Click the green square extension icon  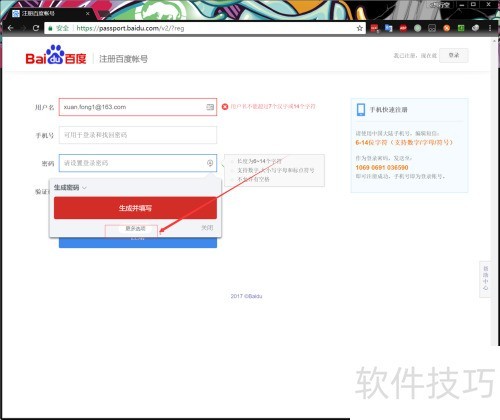pyautogui.click(x=461, y=28)
